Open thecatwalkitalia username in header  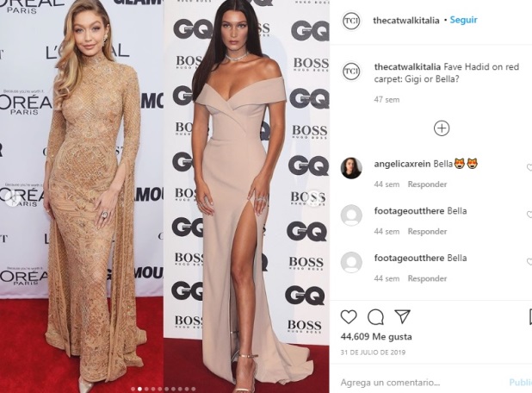pos(406,21)
